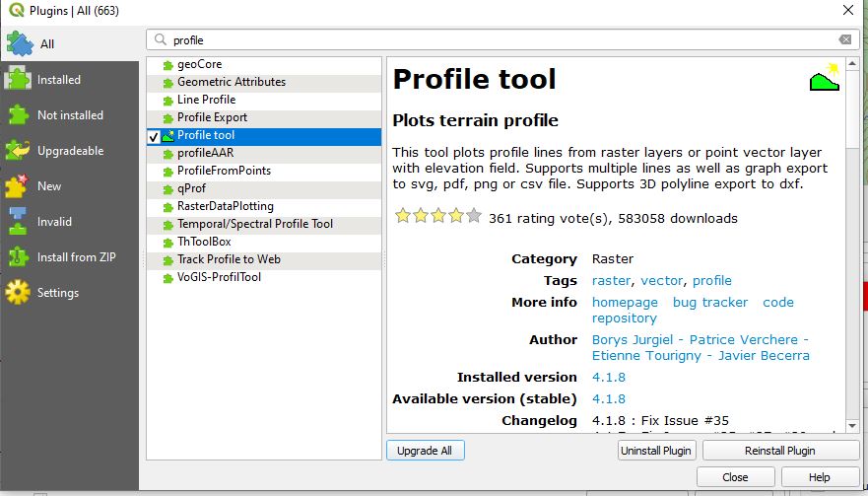Open the Not installed tab
This screenshot has height=496, width=868.
pyautogui.click(x=69, y=115)
